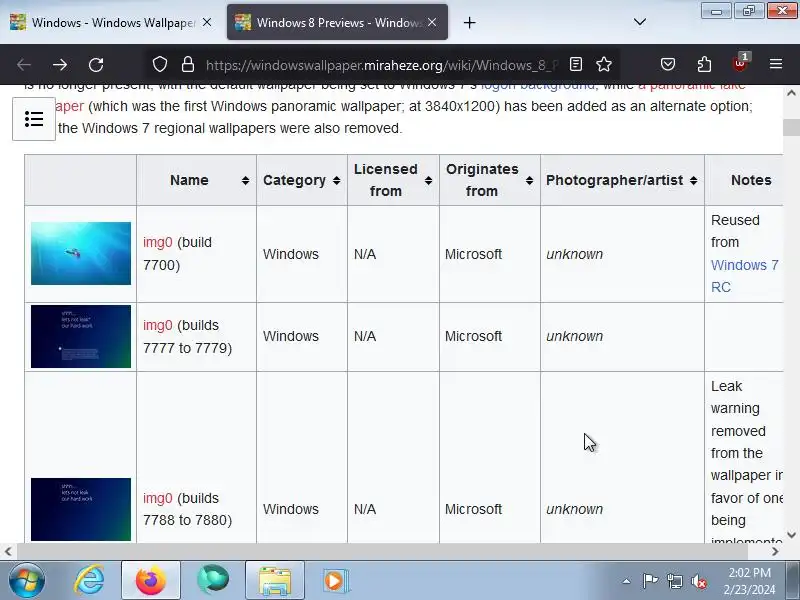Click the vertical scrollbar thumb
The width and height of the screenshot is (800, 600).
[x=791, y=127]
